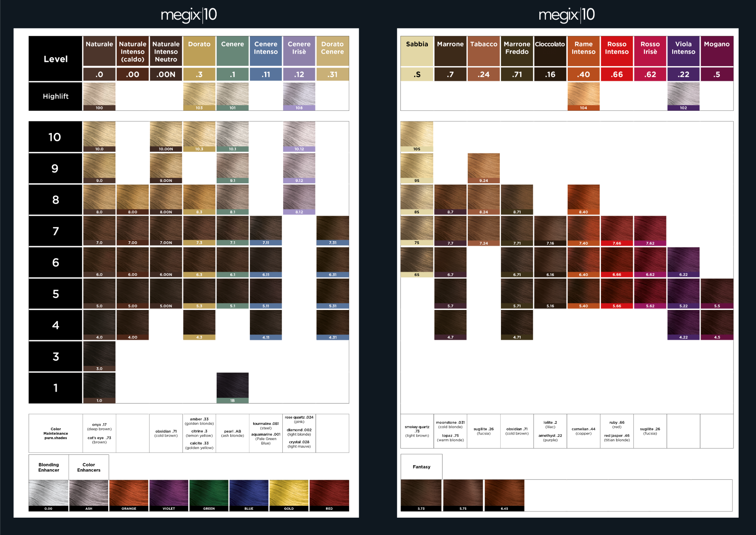Screen dimensions: 756x535
Task: Click the .66 code cell
Action: tap(617, 74)
